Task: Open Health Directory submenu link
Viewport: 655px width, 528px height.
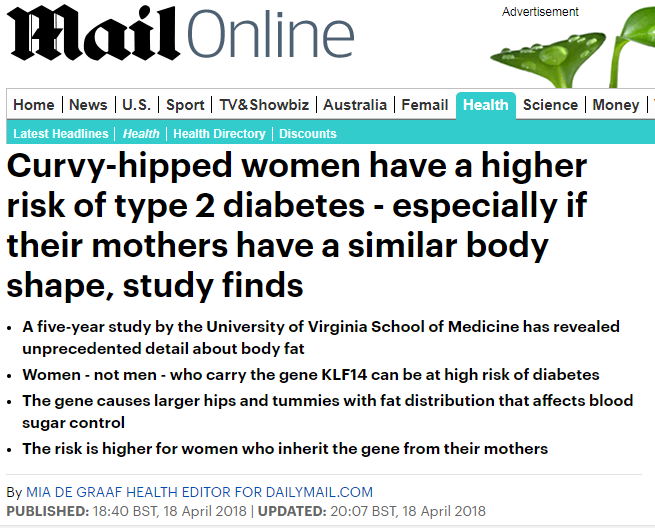Action: point(219,134)
